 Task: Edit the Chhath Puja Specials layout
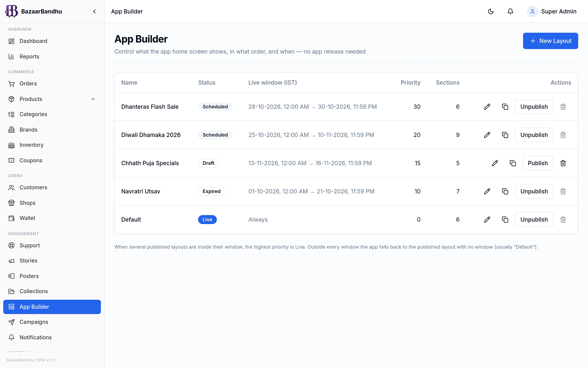point(495,163)
